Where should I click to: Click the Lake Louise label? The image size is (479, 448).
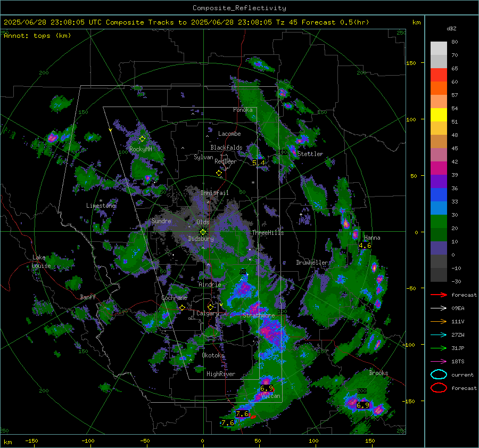[x=41, y=262]
